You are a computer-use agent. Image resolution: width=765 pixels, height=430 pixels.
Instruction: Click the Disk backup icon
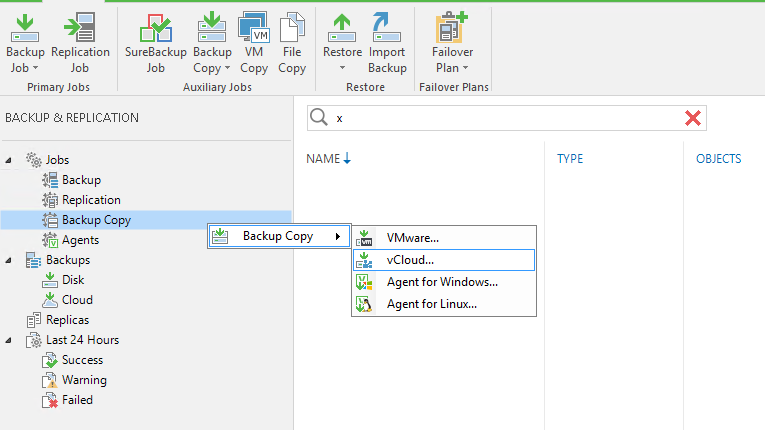[x=50, y=280]
